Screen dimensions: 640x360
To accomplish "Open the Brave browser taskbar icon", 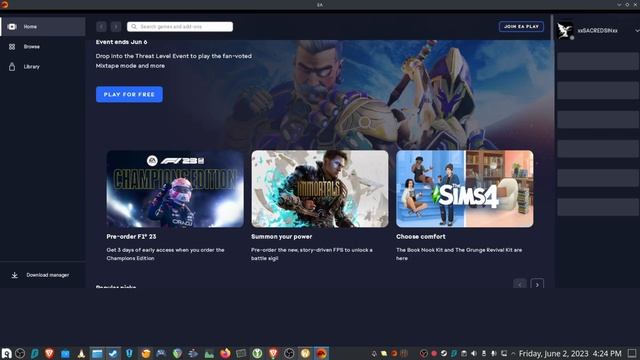I will tap(49, 353).
